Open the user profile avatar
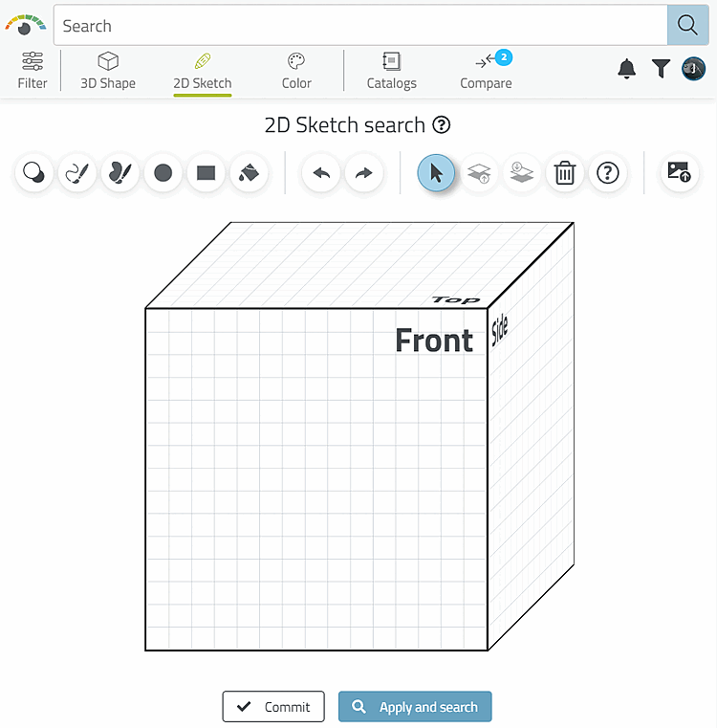The image size is (717, 728). point(693,69)
